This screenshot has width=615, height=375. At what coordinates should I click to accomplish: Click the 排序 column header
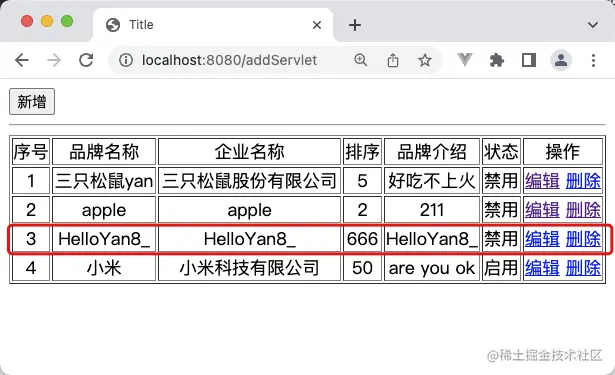tap(362, 151)
